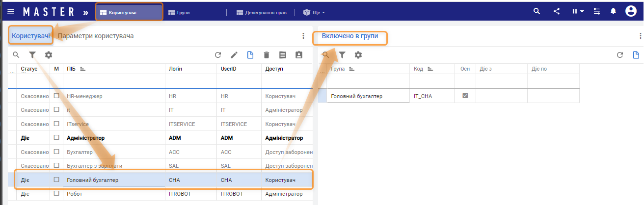The image size is (644, 205).
Task: Open gear settings in the groups panel
Action: 358,55
